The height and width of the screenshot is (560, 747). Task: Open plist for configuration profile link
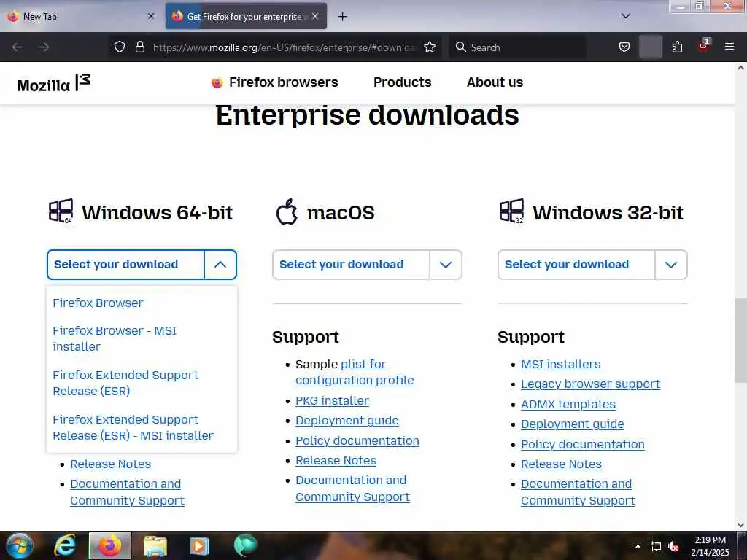click(355, 372)
